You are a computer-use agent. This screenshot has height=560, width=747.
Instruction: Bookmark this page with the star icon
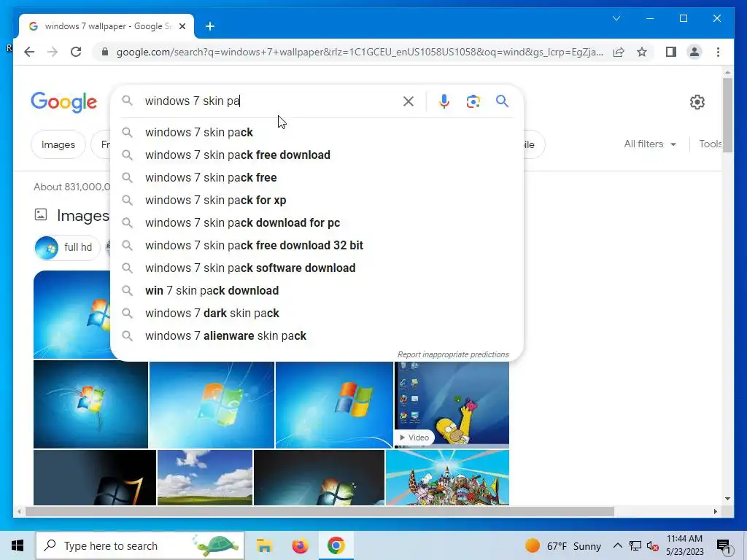642,52
